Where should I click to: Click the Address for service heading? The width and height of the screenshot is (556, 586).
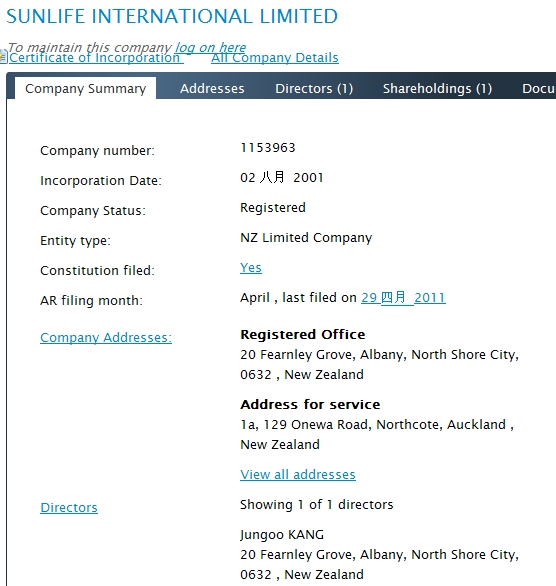(x=310, y=404)
